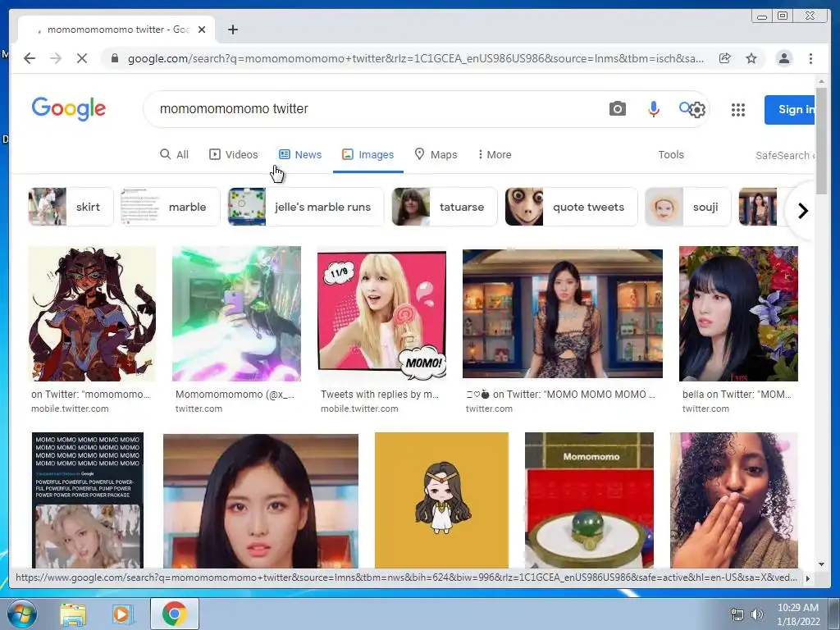Filter images by marble chip
The width and height of the screenshot is (840, 630).
[171, 207]
